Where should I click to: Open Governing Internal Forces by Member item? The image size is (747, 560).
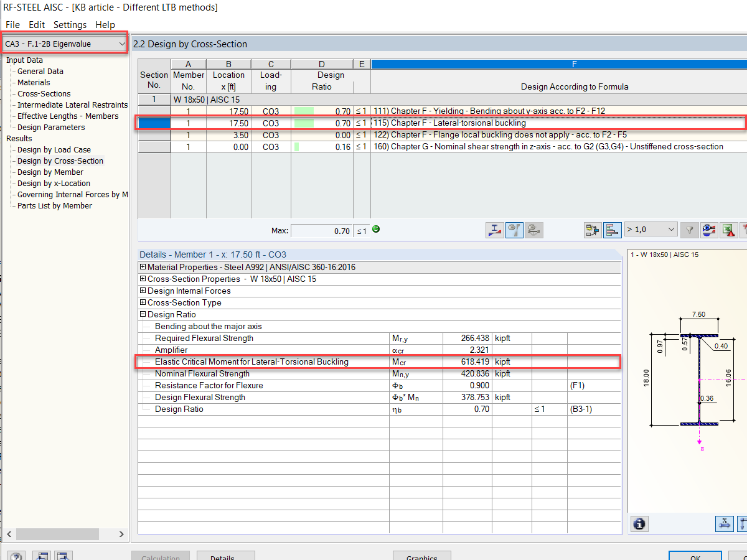(x=72, y=195)
